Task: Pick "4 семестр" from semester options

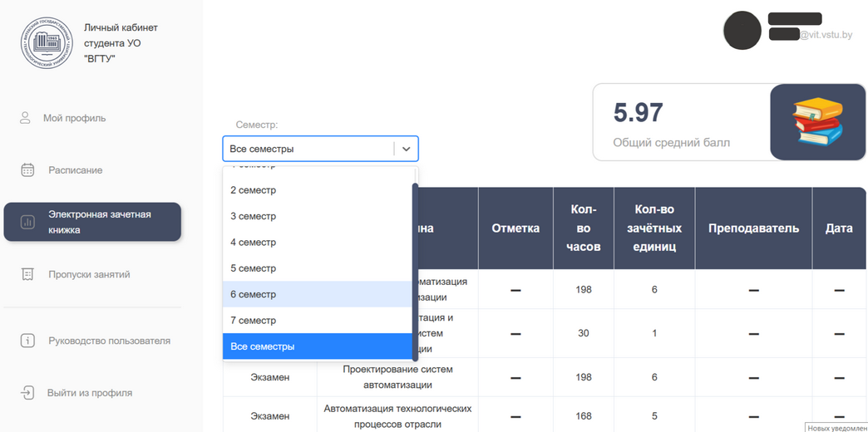Action: pos(254,243)
